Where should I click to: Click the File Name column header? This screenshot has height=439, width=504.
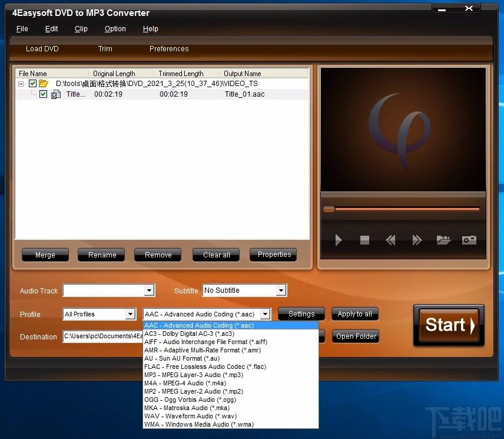(52, 74)
